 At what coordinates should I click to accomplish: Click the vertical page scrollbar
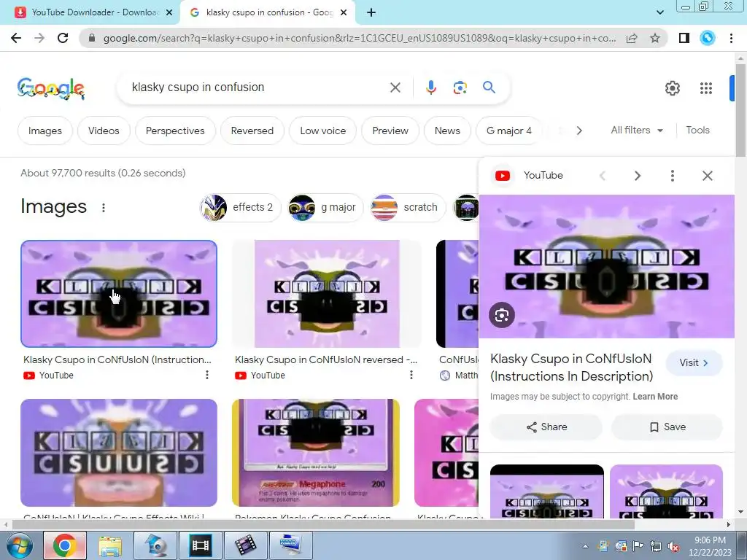[x=740, y=110]
